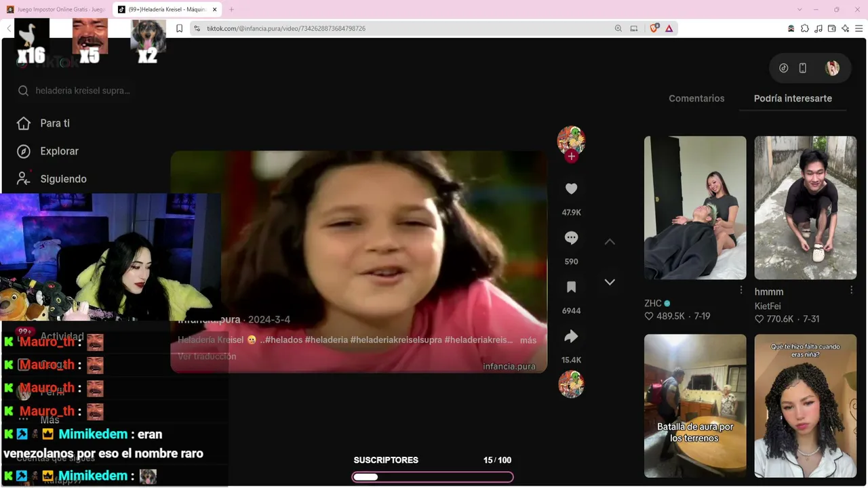Open Para ti in the sidebar

(45, 123)
